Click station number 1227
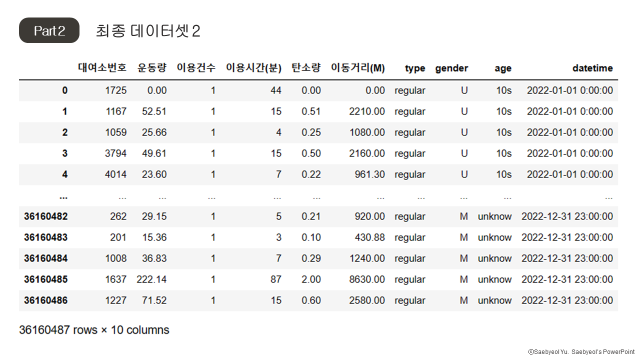Viewport: 640px width, 360px height. [116, 300]
